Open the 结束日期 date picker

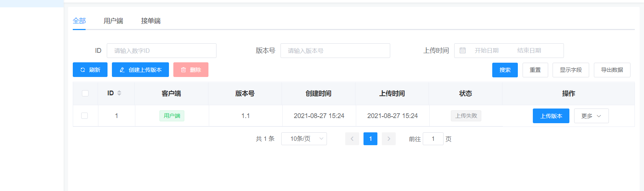pos(529,51)
